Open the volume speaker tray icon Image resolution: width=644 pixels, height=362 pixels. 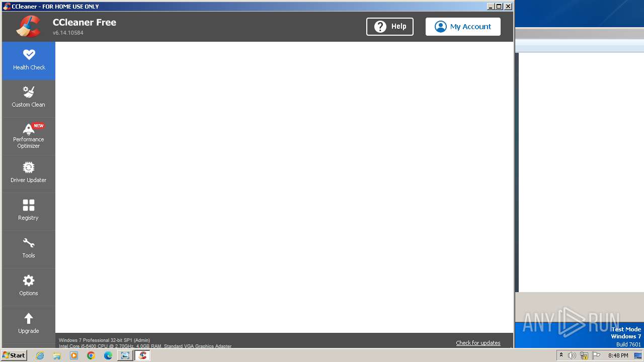[572, 355]
